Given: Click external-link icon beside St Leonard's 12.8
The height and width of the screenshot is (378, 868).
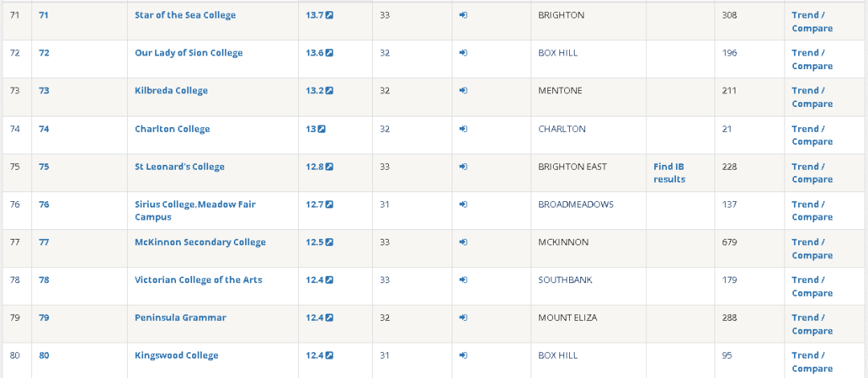Looking at the screenshot, I should click(x=330, y=166).
